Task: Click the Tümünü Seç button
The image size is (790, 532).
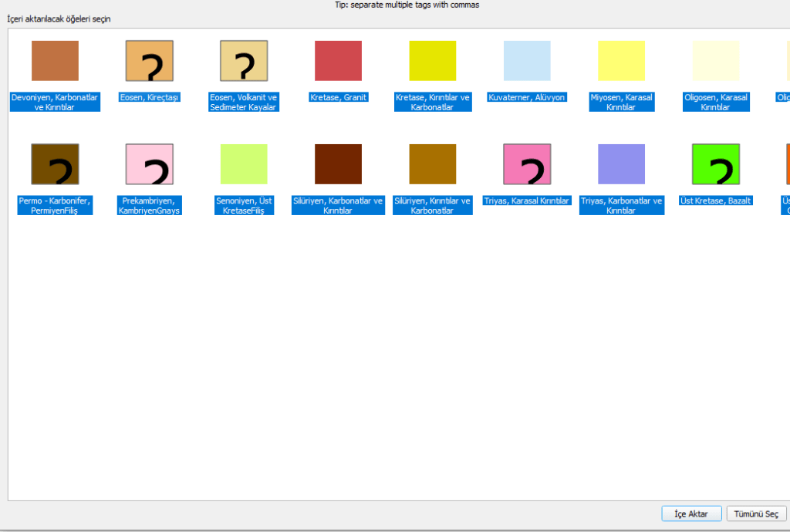Action: click(x=756, y=513)
